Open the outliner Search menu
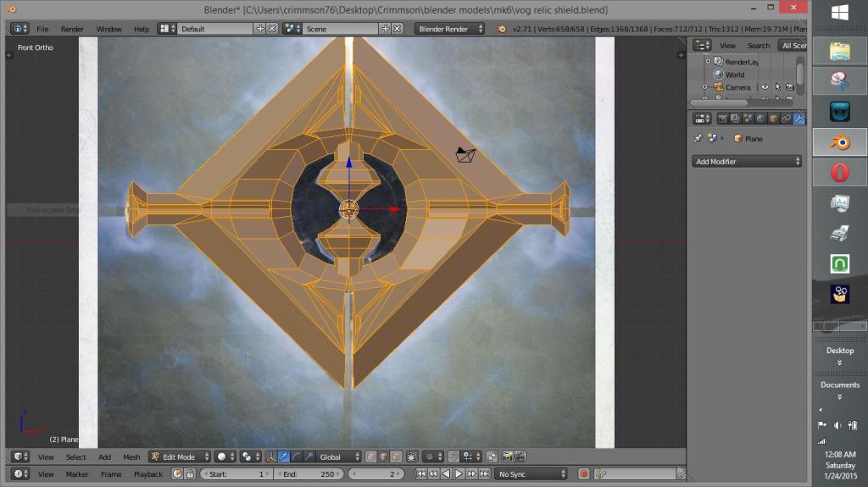Image resolution: width=868 pixels, height=487 pixels. click(x=759, y=46)
